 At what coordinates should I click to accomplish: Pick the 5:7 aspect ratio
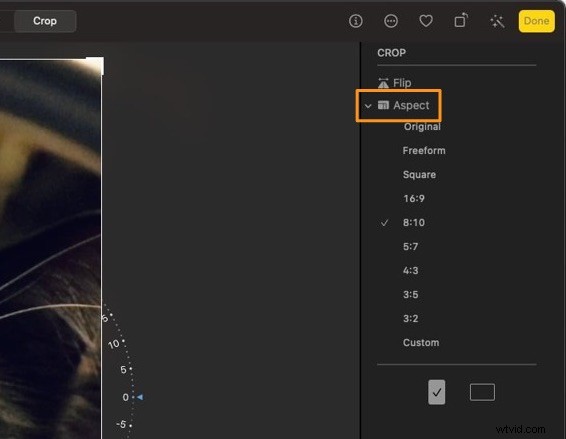click(x=410, y=247)
